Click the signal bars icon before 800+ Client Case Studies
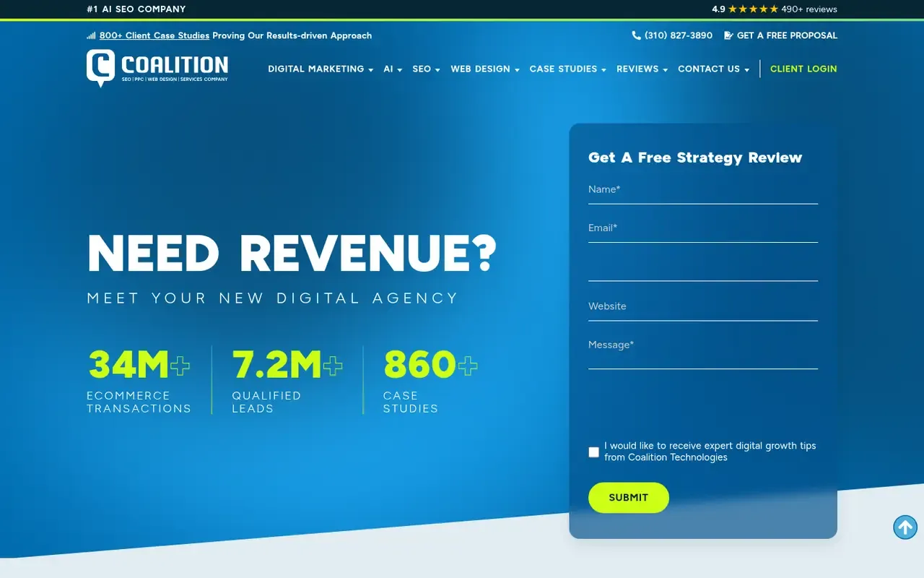This screenshot has height=578, width=924. click(x=91, y=35)
